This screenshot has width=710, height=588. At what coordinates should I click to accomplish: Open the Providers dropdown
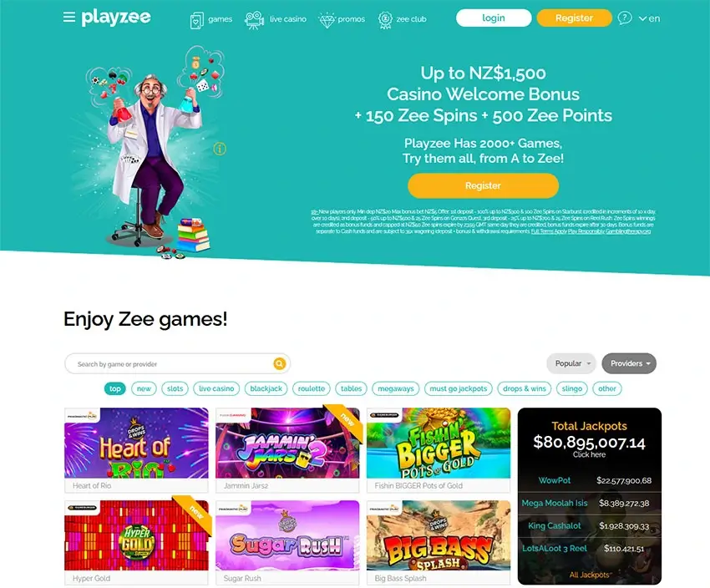(x=629, y=363)
